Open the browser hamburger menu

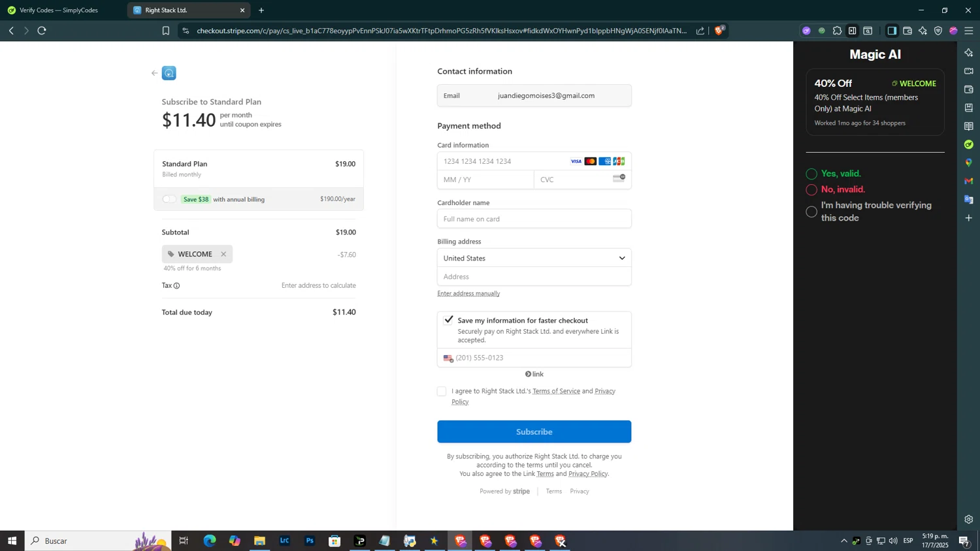[969, 31]
